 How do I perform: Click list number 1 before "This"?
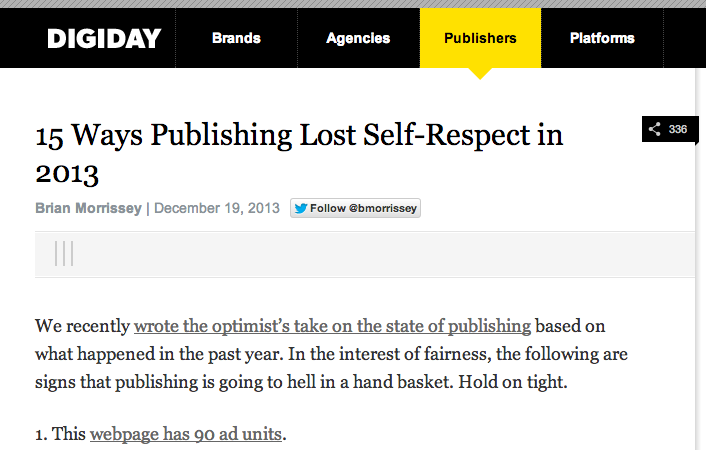(x=39, y=434)
